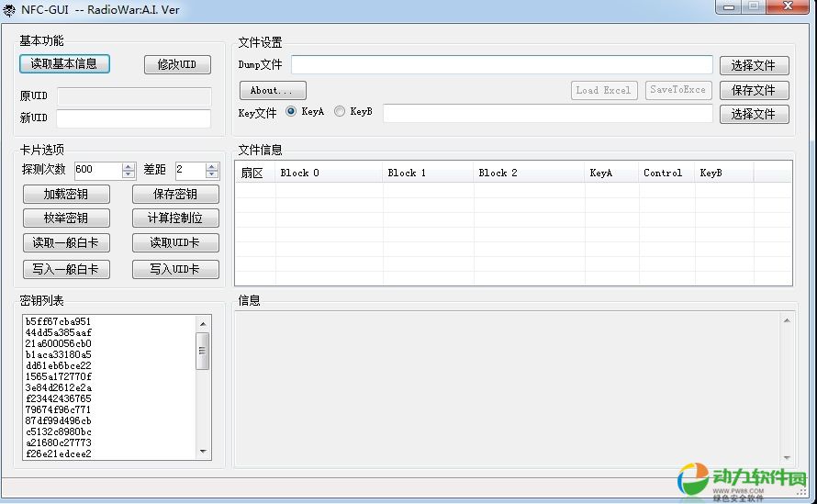Focus the 新UID input field
817x504 pixels.
tap(133, 118)
